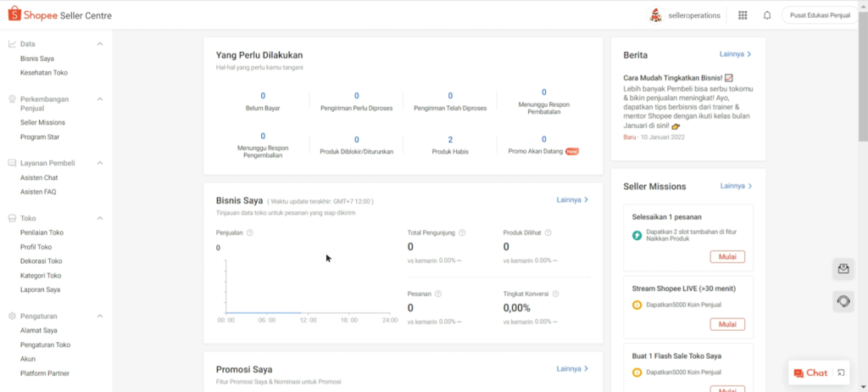Open Profil Toko menu item

(36, 247)
